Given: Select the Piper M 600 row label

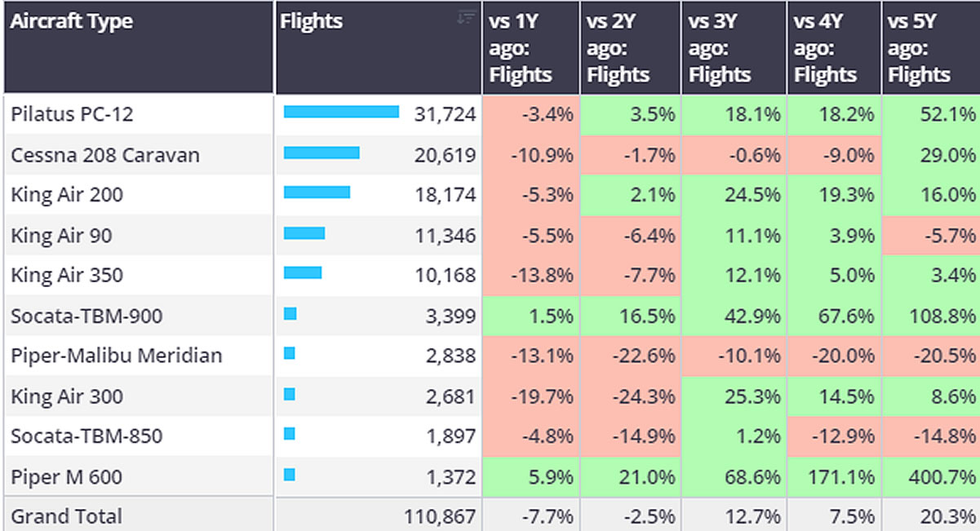Looking at the screenshot, I should pyautogui.click(x=67, y=476).
